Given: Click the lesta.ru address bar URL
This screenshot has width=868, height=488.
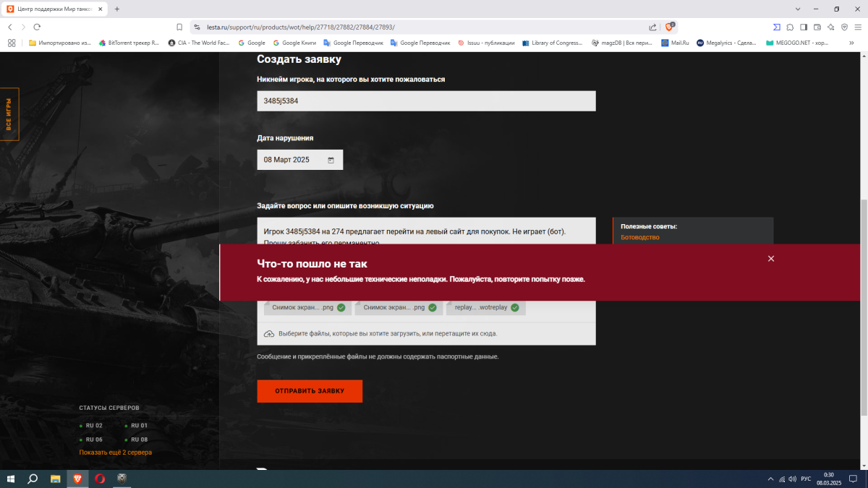Looking at the screenshot, I should [301, 27].
